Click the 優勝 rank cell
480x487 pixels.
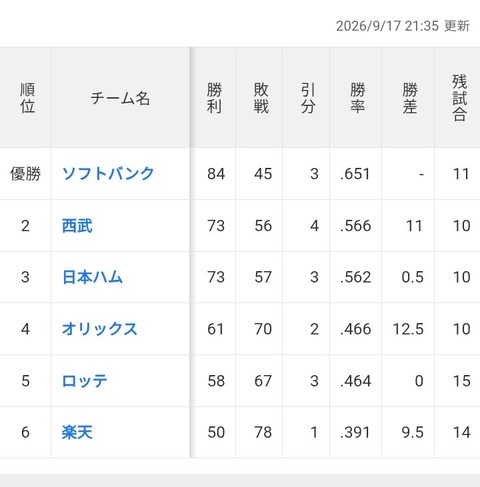click(25, 174)
